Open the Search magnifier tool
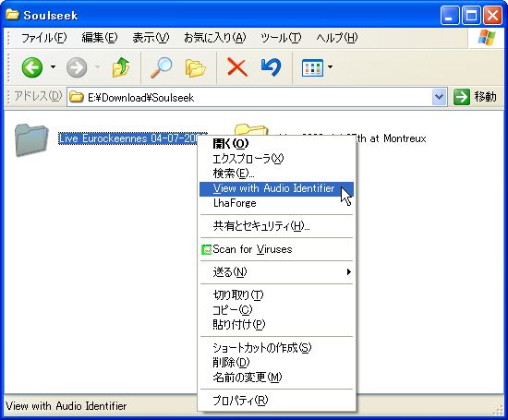508x420 pixels. (161, 67)
